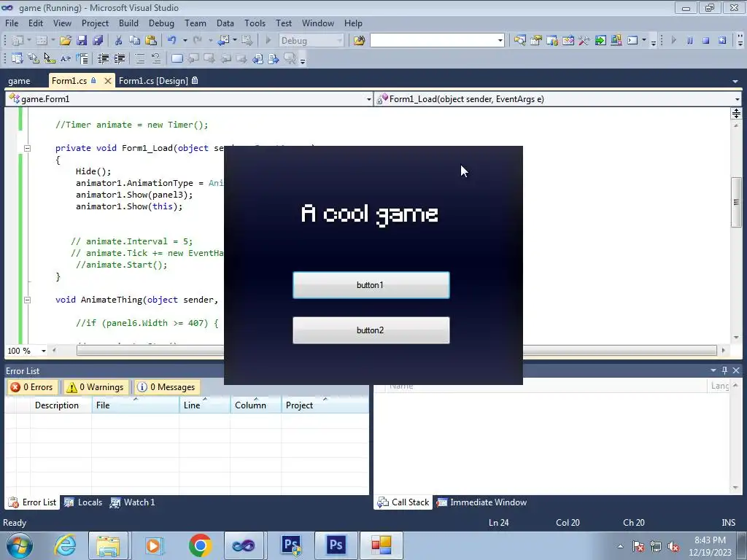
Task: Click the Navigate Backward icon
Action: point(223,41)
